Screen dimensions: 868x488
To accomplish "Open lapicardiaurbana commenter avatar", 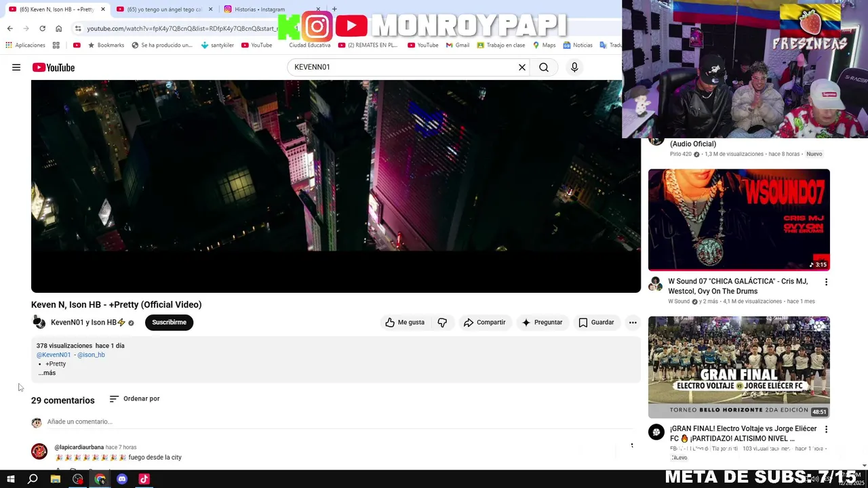I will pos(39,451).
